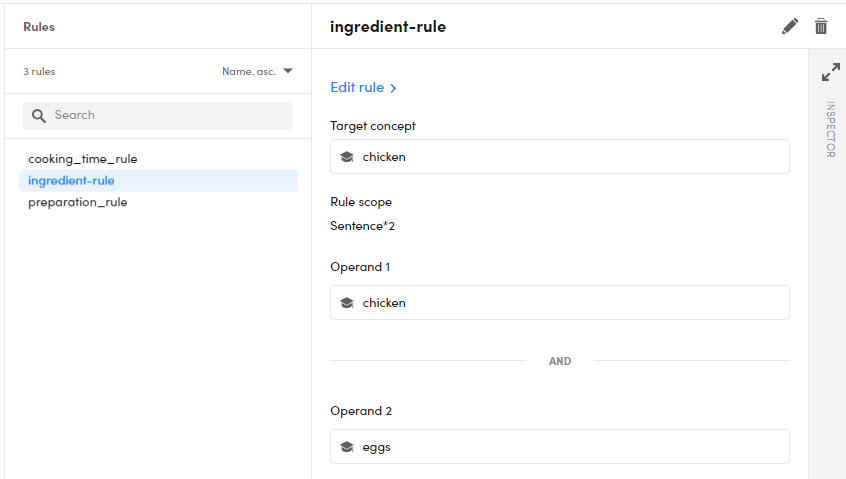
Task: Click the Operand 1 chicken field
Action: [x=559, y=303]
